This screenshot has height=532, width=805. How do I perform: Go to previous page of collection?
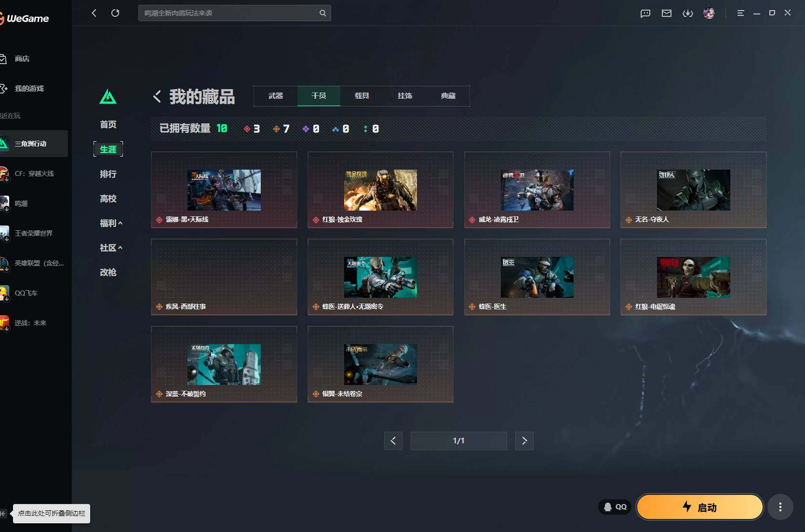[x=393, y=440]
